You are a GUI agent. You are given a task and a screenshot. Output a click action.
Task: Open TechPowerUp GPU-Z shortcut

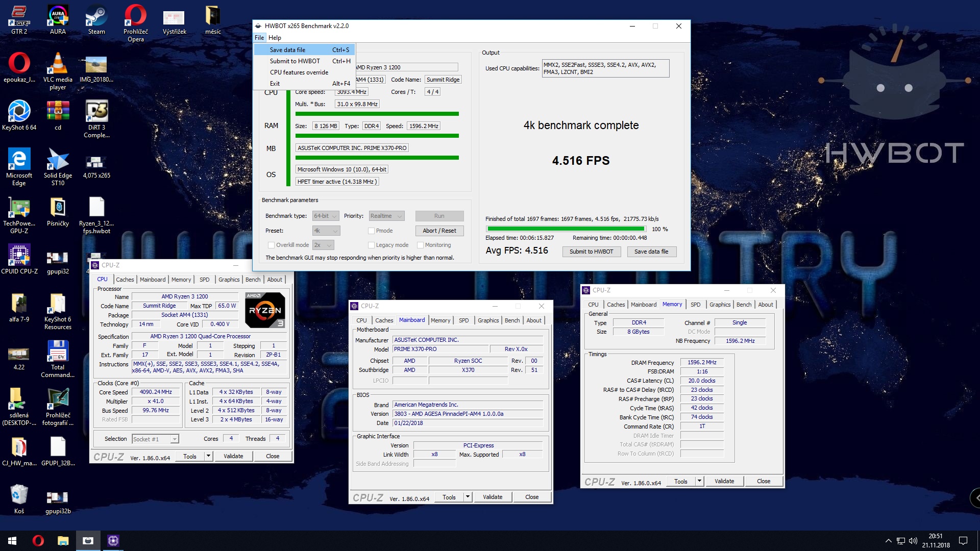[19, 215]
